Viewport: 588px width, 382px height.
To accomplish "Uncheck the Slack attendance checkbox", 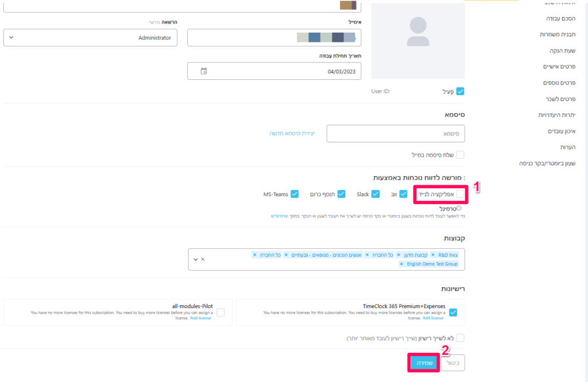I will point(376,194).
